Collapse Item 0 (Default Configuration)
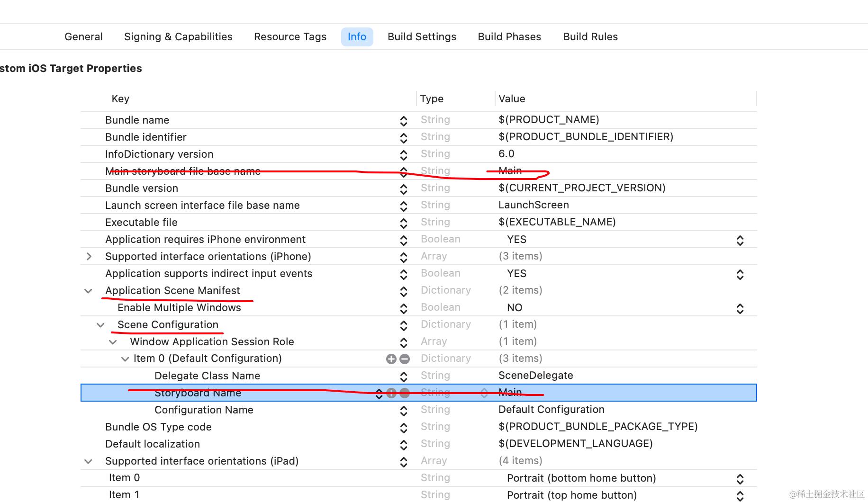Image resolution: width=868 pixels, height=502 pixels. [x=125, y=359]
